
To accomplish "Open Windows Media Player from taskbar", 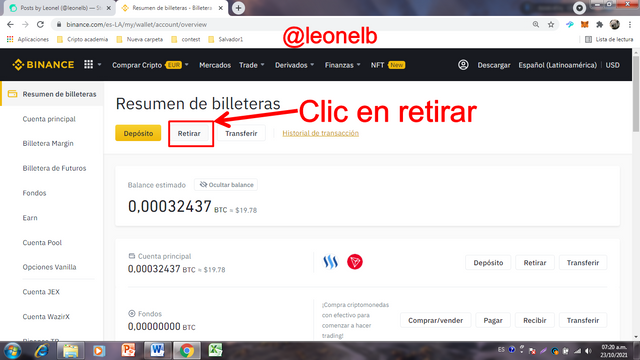I will [99, 351].
